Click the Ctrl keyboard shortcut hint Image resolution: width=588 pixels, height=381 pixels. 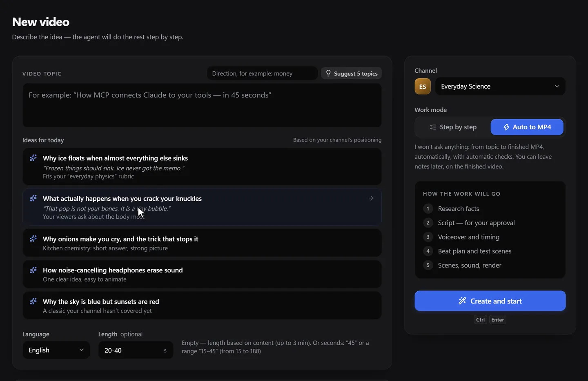pyautogui.click(x=481, y=320)
